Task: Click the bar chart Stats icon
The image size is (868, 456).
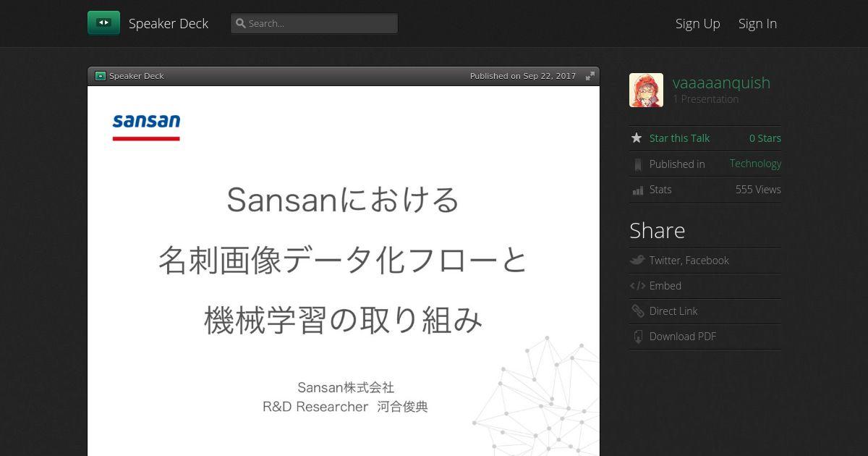Action: click(637, 190)
